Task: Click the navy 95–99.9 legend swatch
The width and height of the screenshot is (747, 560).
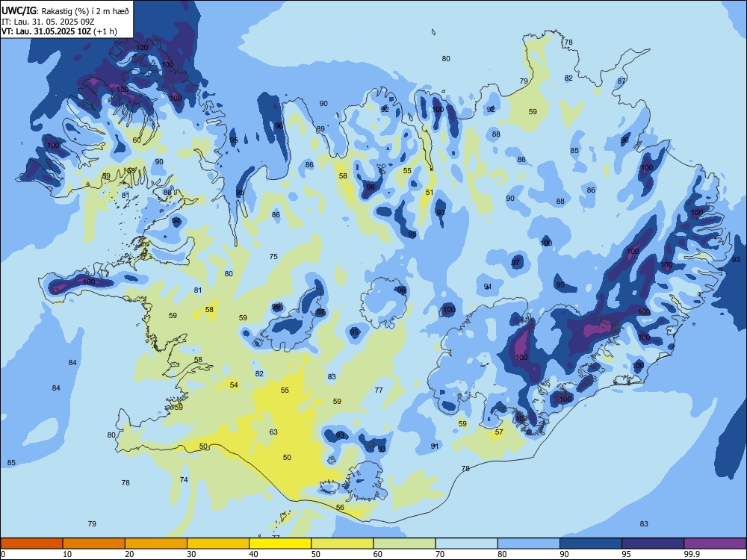Action: coord(653,544)
